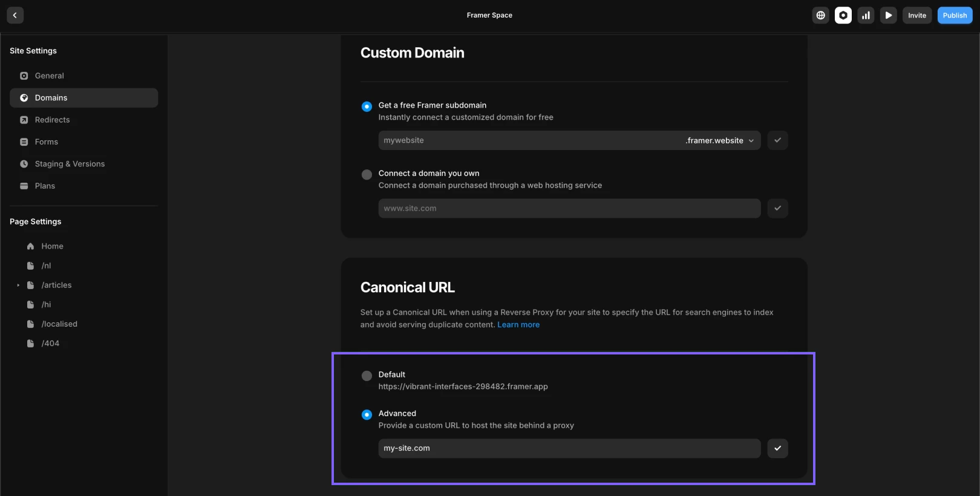Click the /articles page file icon
This screenshot has height=496, width=980.
[30, 285]
